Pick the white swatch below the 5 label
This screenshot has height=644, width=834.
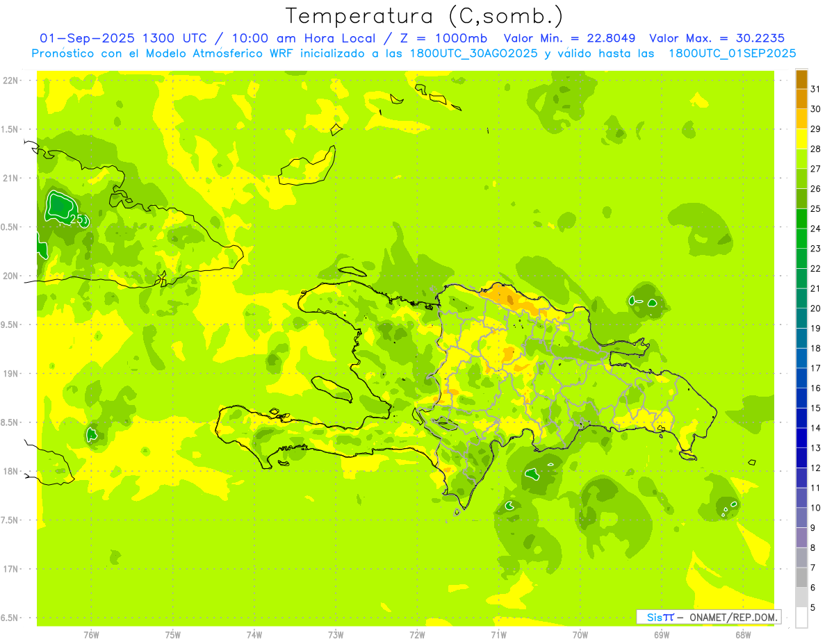pyautogui.click(x=801, y=618)
